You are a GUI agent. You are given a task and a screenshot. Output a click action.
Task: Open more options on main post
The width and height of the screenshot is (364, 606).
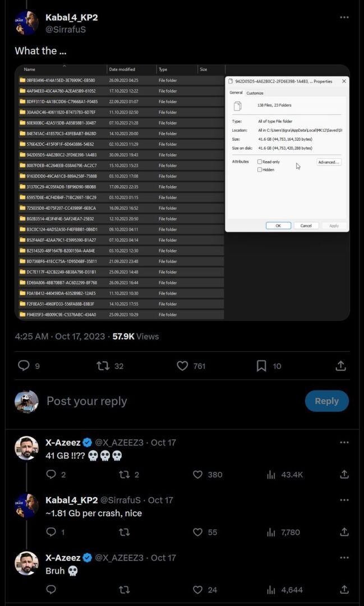coord(344,17)
